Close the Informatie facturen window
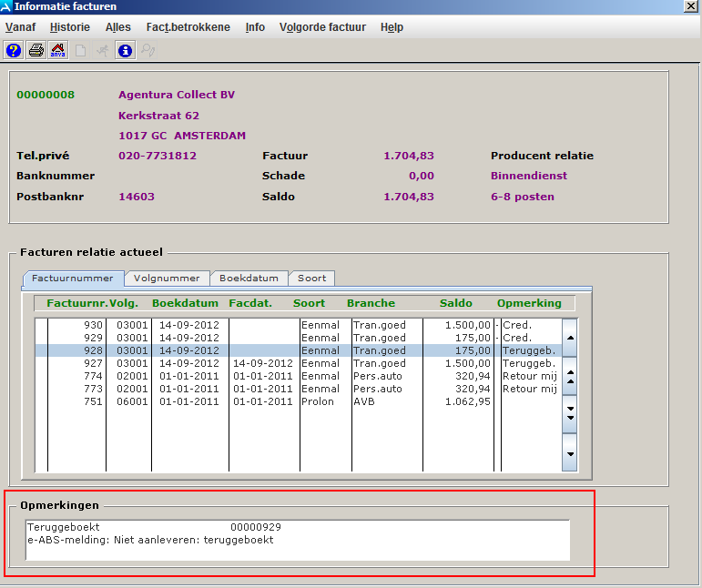The width and height of the screenshot is (702, 588). point(691,6)
